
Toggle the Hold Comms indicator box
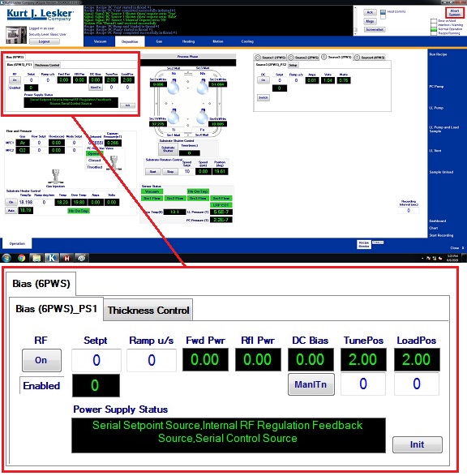[383, 12]
